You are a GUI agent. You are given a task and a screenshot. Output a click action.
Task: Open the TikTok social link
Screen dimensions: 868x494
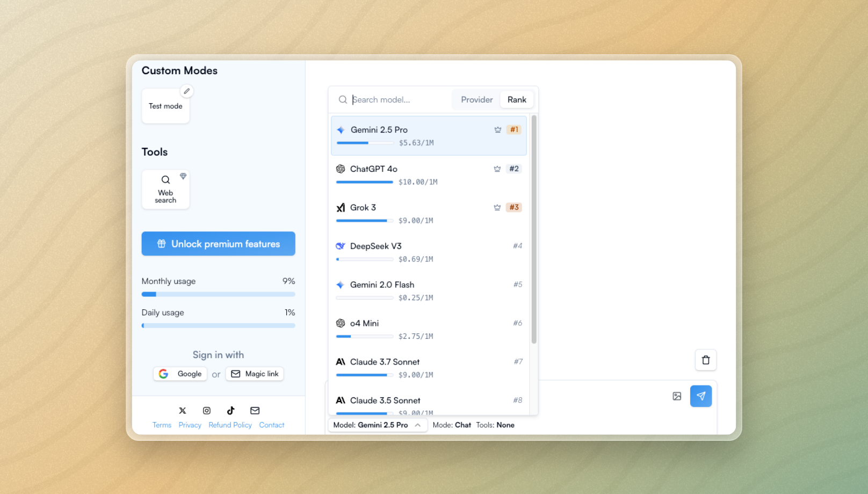pyautogui.click(x=231, y=411)
